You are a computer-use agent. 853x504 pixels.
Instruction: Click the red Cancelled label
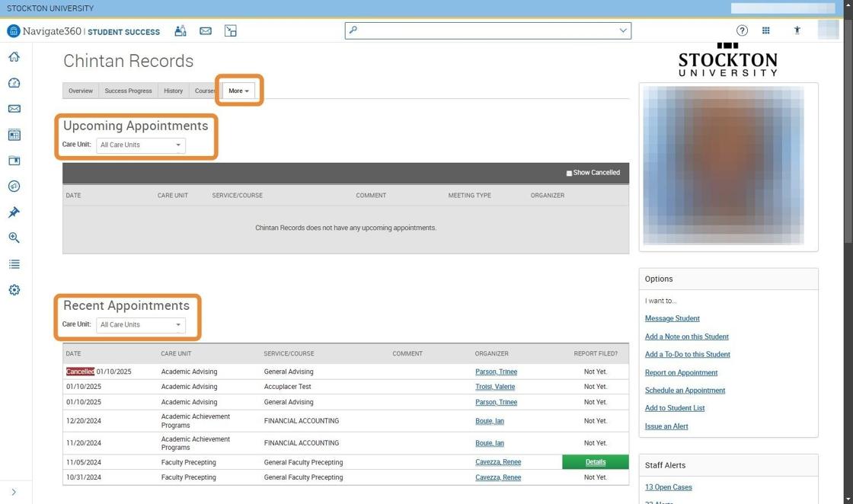coord(81,372)
